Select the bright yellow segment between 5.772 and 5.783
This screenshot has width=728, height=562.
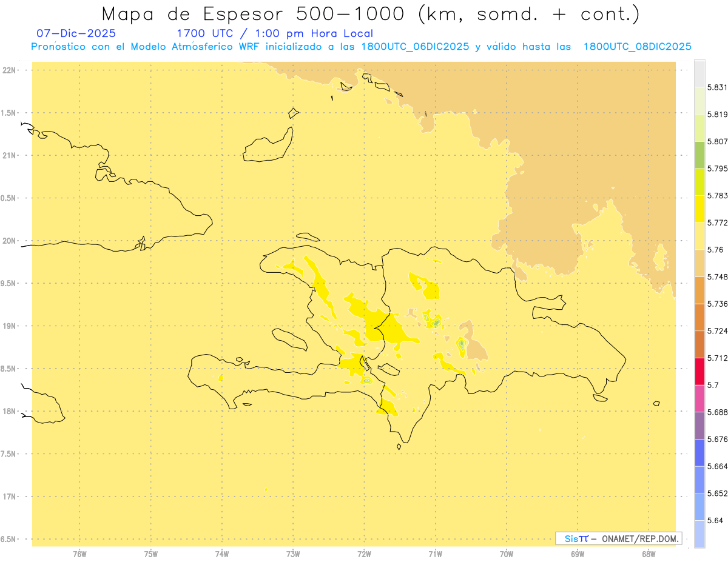tap(699, 209)
